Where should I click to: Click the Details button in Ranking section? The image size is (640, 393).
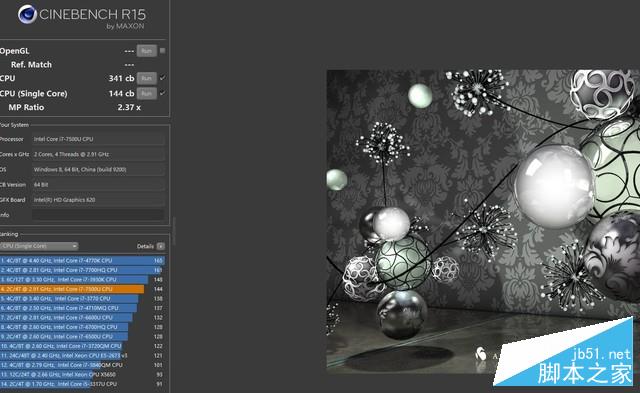pyautogui.click(x=161, y=246)
